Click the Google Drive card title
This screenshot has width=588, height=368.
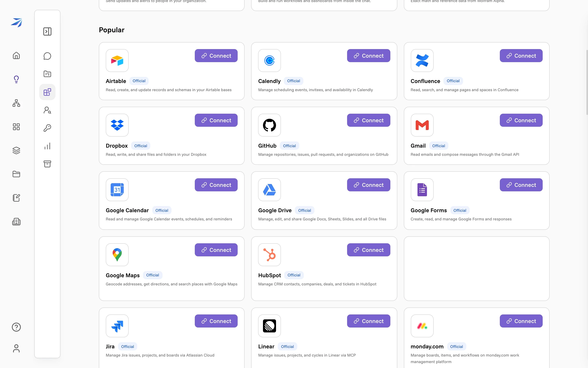tap(275, 210)
